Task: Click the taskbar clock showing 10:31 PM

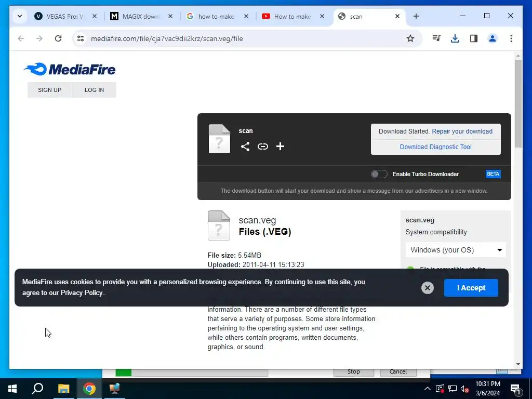Action: tap(487, 389)
